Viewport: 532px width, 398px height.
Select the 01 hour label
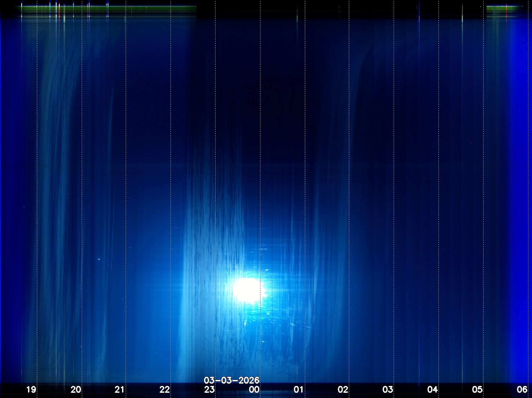point(298,390)
